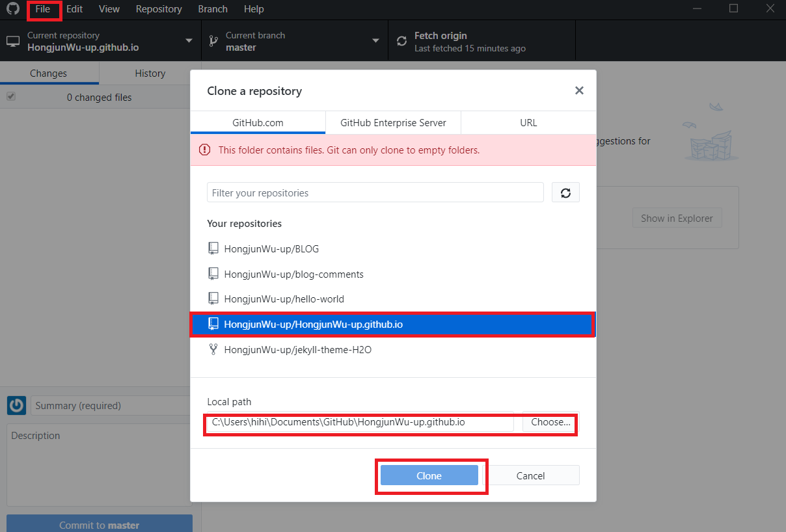Maximize the GitHub Desktop window
This screenshot has width=786, height=532.
733,8
